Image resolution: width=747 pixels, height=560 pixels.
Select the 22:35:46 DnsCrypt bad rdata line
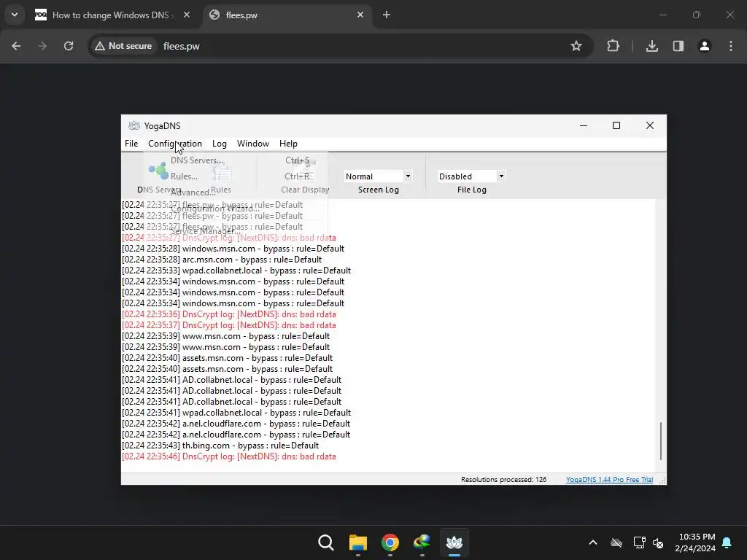pyautogui.click(x=228, y=456)
